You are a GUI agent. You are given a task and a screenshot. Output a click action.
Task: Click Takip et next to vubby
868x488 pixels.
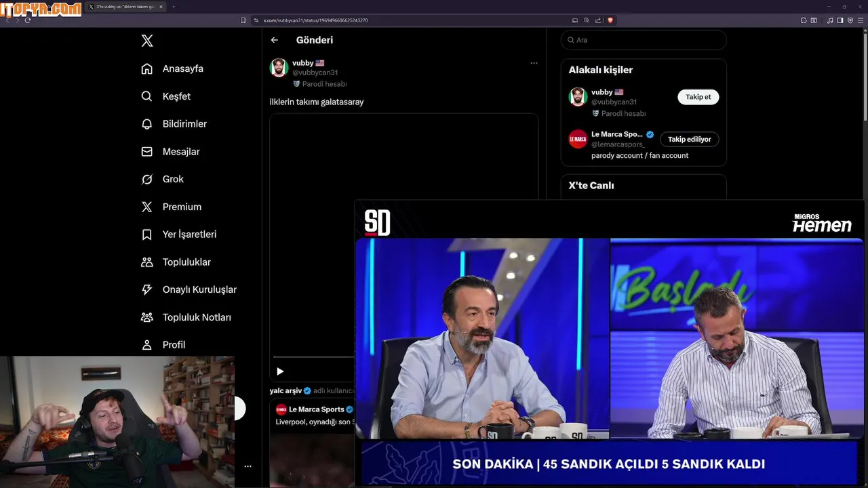(698, 97)
